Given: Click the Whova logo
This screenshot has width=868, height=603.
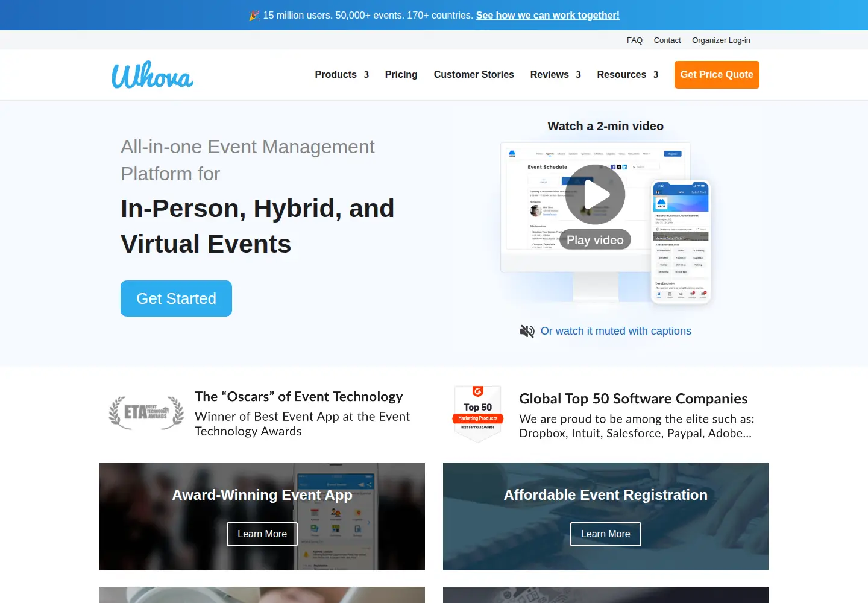Looking at the screenshot, I should coord(153,75).
